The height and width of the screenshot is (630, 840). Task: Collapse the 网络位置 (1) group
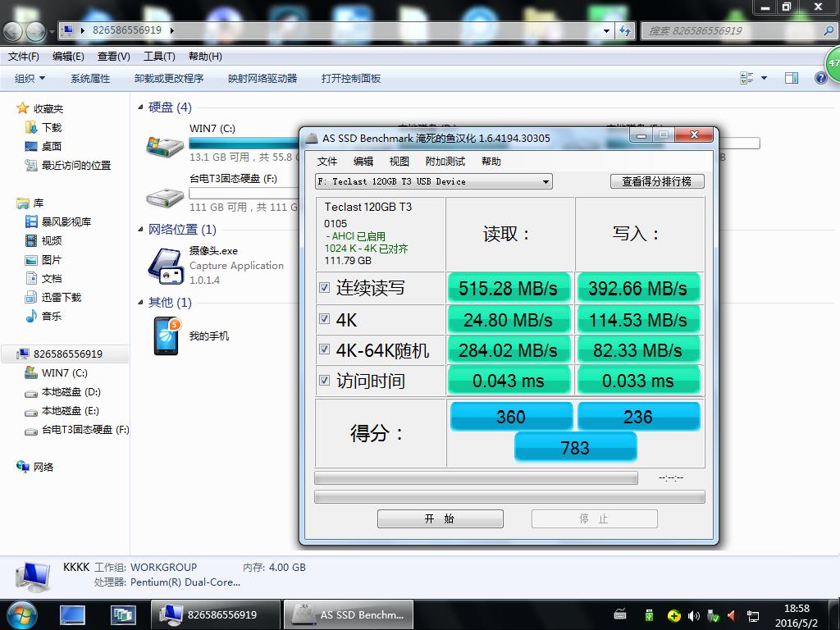pyautogui.click(x=140, y=230)
